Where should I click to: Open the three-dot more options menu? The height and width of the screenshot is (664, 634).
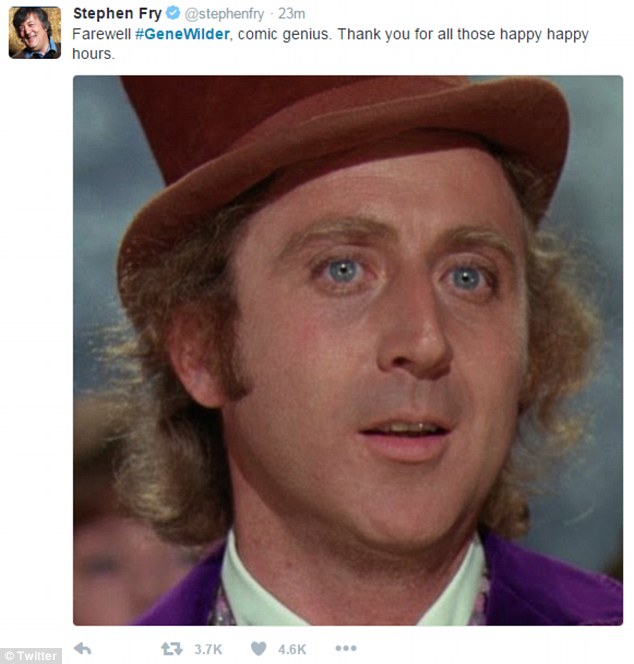coord(346,648)
